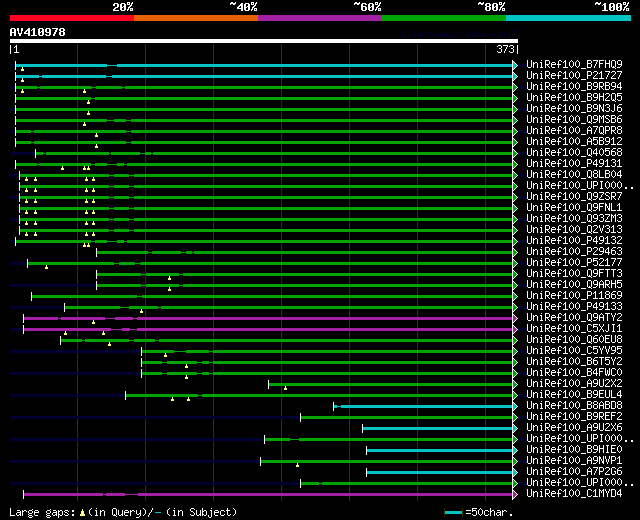Click the yellow gap marker under the A9NVP1 bar
This screenshot has width=640, height=520.
pyautogui.click(x=297, y=465)
